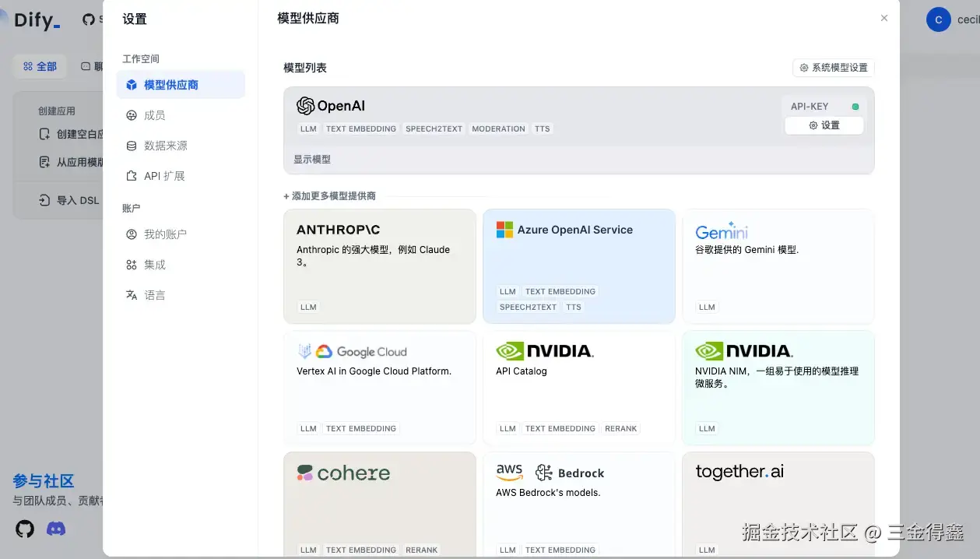Viewport: 980px width, 559px height.
Task: Click the puzzle icon beside API 扩展
Action: pos(131,176)
